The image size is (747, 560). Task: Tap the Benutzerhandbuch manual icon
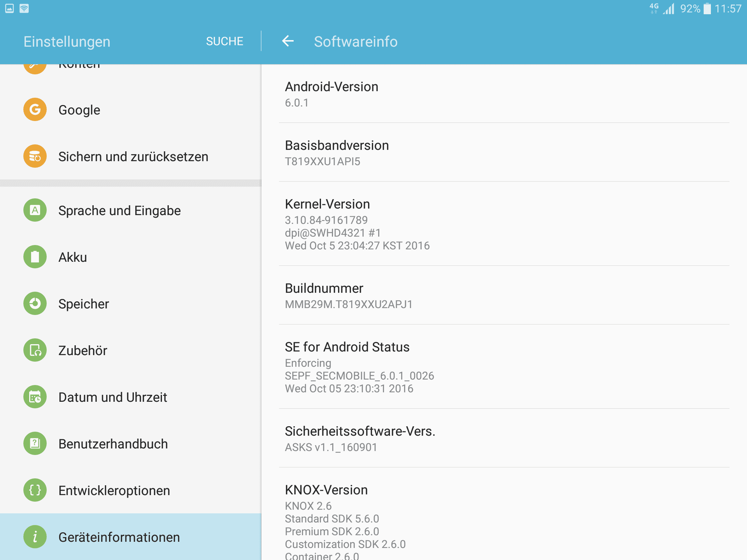pyautogui.click(x=35, y=444)
